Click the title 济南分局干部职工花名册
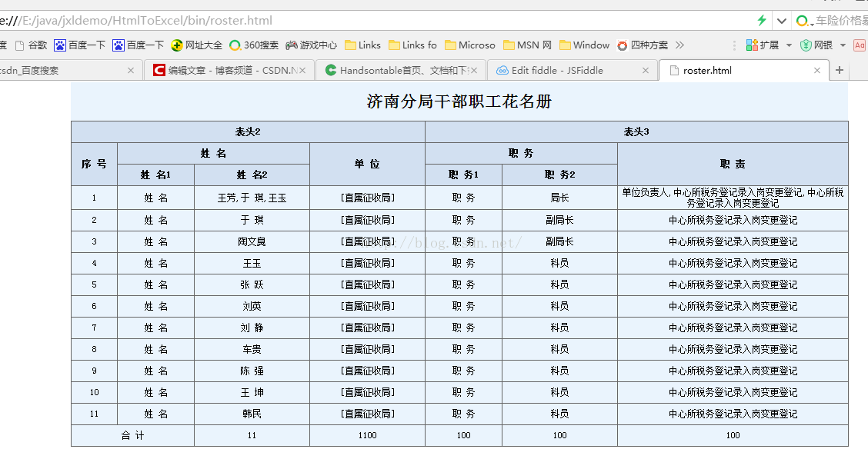This screenshot has width=868, height=469. (459, 101)
